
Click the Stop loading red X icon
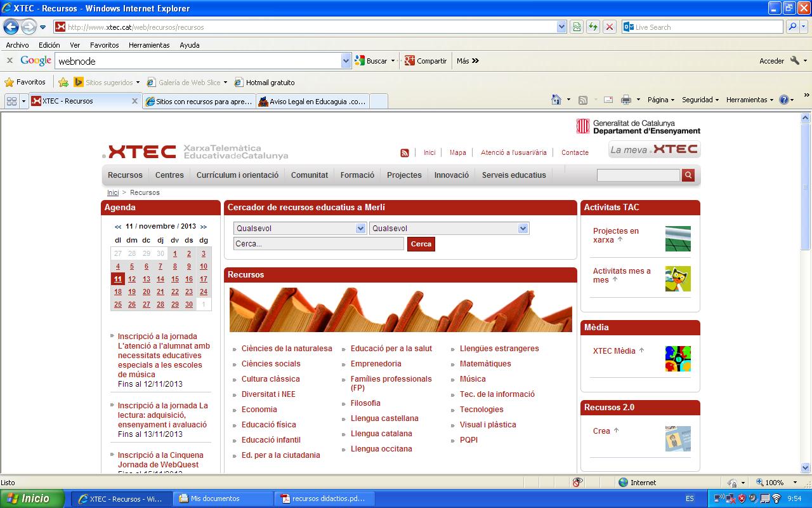tap(610, 27)
